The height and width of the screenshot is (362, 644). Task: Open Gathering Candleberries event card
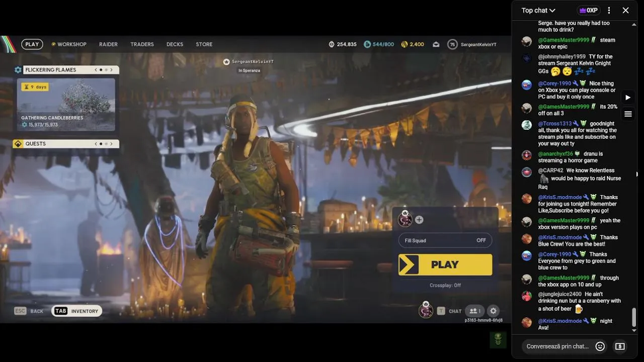point(66,105)
